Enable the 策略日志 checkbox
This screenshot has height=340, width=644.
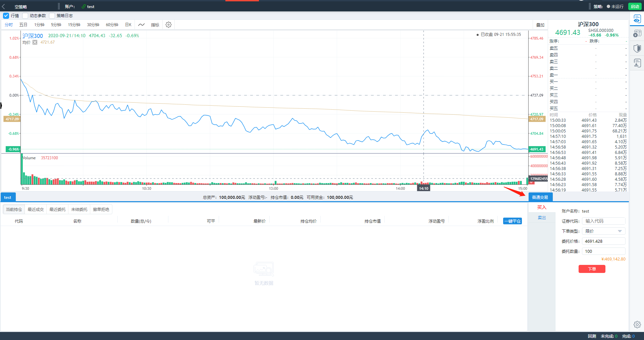(52, 15)
